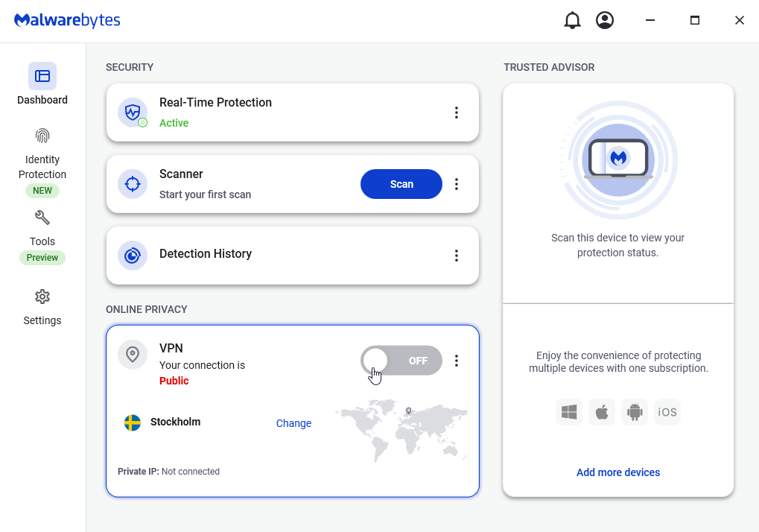Open the Settings gear icon
The width and height of the screenshot is (759, 532).
[42, 297]
